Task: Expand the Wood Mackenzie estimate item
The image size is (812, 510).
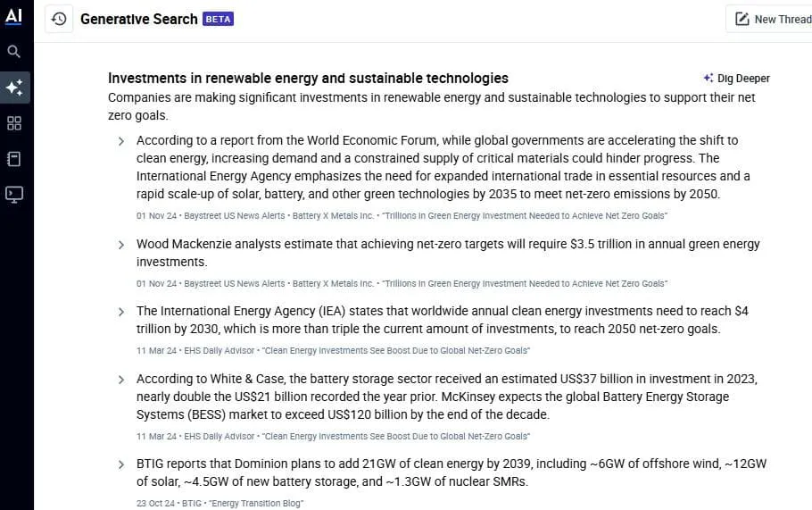Action: 121,245
